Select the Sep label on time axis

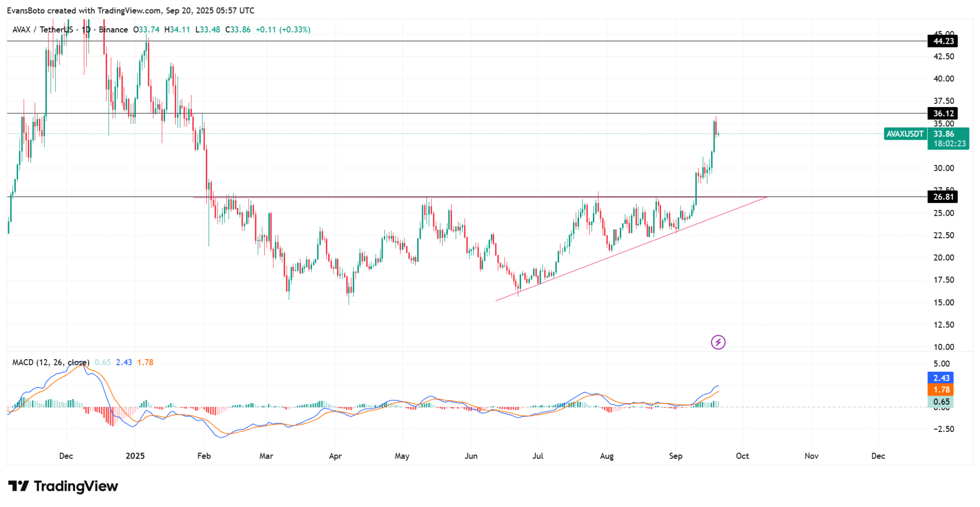click(675, 456)
